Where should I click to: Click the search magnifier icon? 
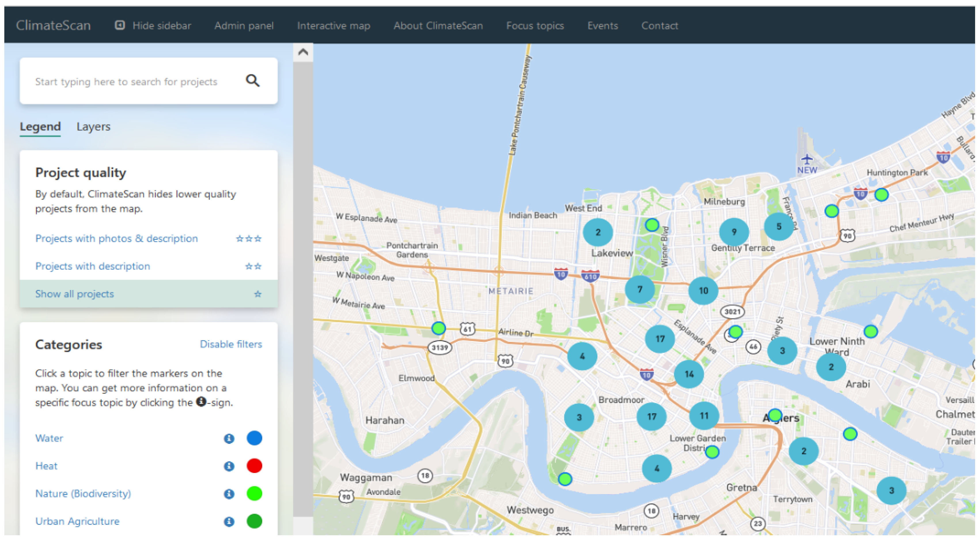(253, 81)
